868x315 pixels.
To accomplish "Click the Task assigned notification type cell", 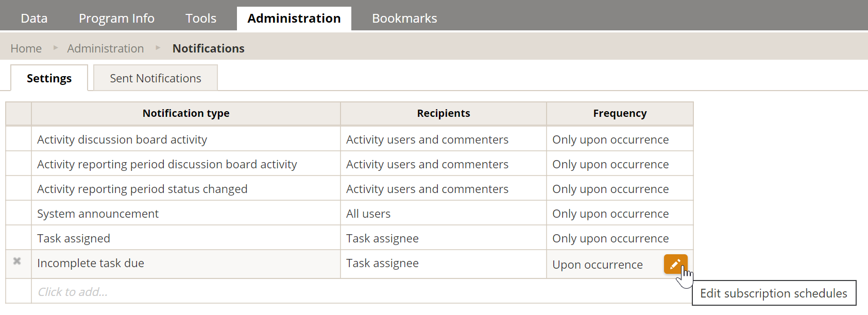I will (x=74, y=238).
